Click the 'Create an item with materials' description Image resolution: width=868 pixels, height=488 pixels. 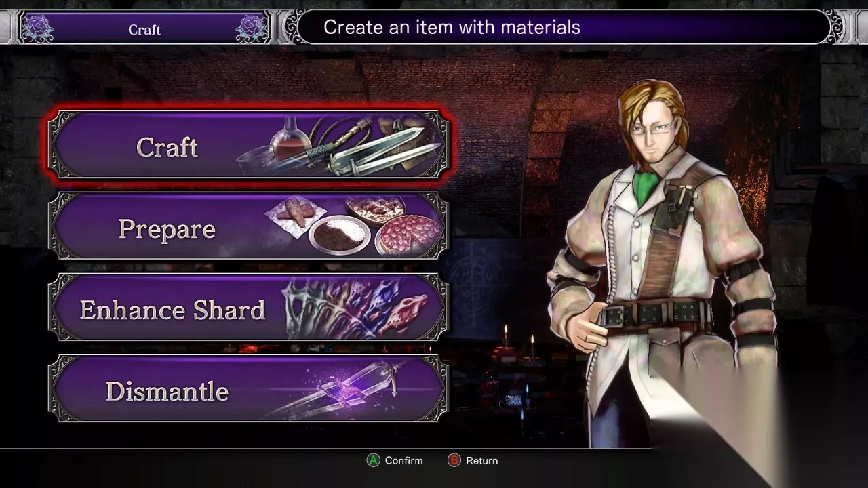[452, 27]
